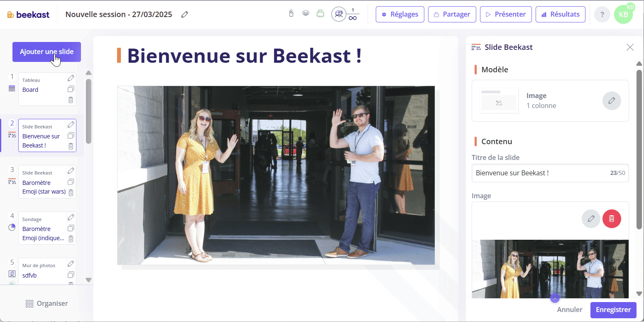Click the image preview in Contenu section
This screenshot has width=644, height=322.
550,269
